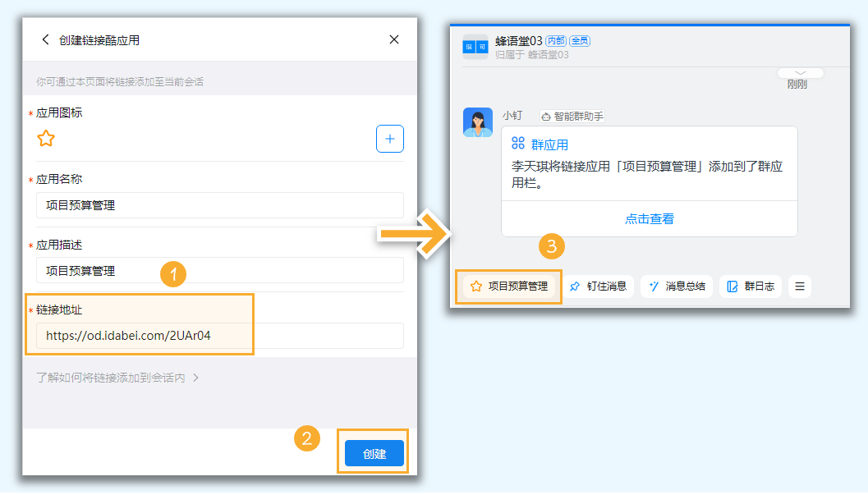Open the 点击查看 link
The height and width of the screenshot is (495, 868).
pyautogui.click(x=649, y=218)
